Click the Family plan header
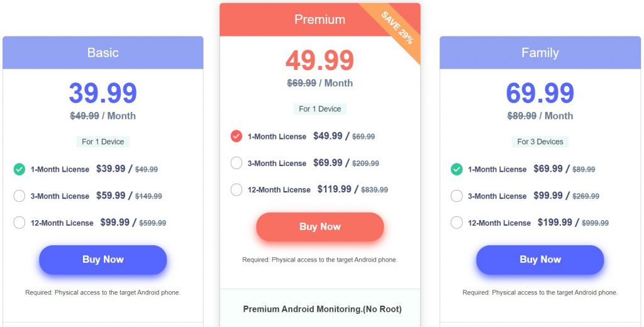This screenshot has width=644, height=327. coord(540,53)
